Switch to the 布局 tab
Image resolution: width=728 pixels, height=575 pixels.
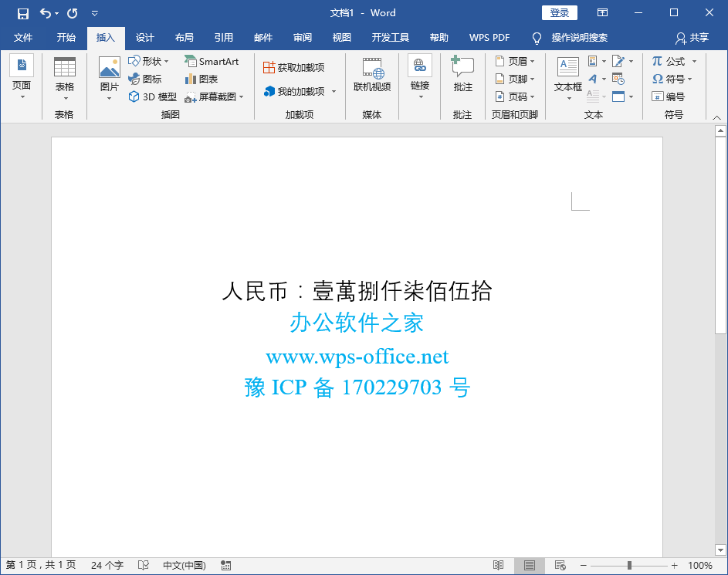pyautogui.click(x=185, y=38)
